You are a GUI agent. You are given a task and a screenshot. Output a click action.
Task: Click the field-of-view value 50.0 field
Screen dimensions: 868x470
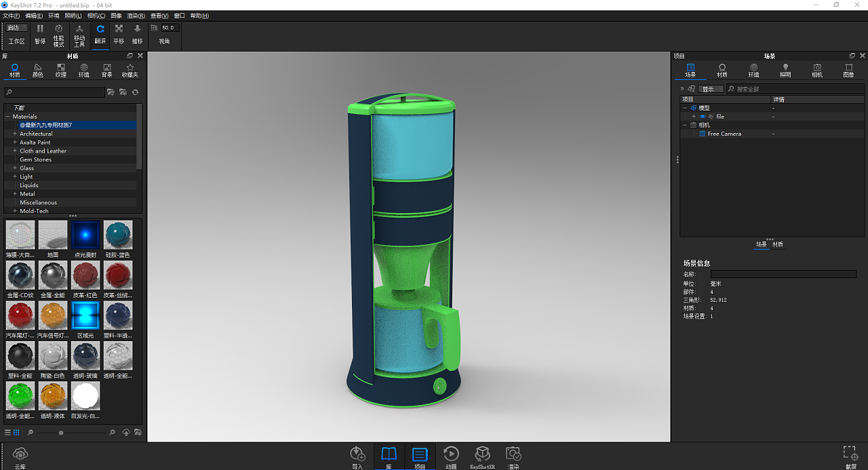tap(169, 28)
